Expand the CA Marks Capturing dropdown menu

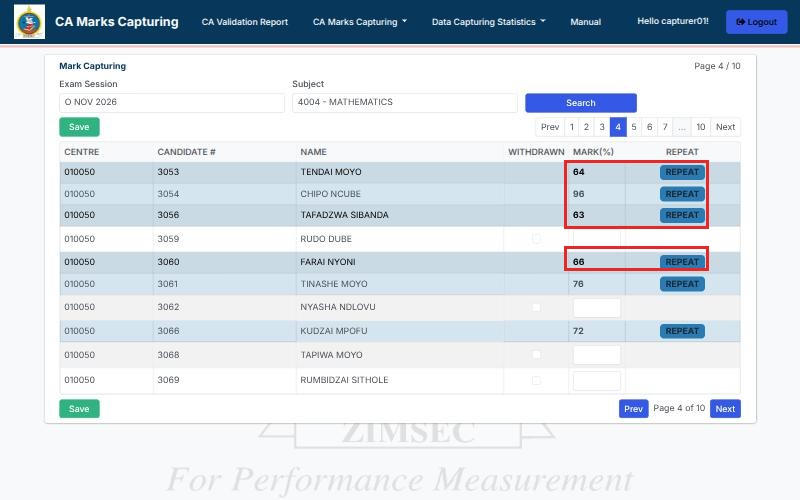click(x=360, y=22)
